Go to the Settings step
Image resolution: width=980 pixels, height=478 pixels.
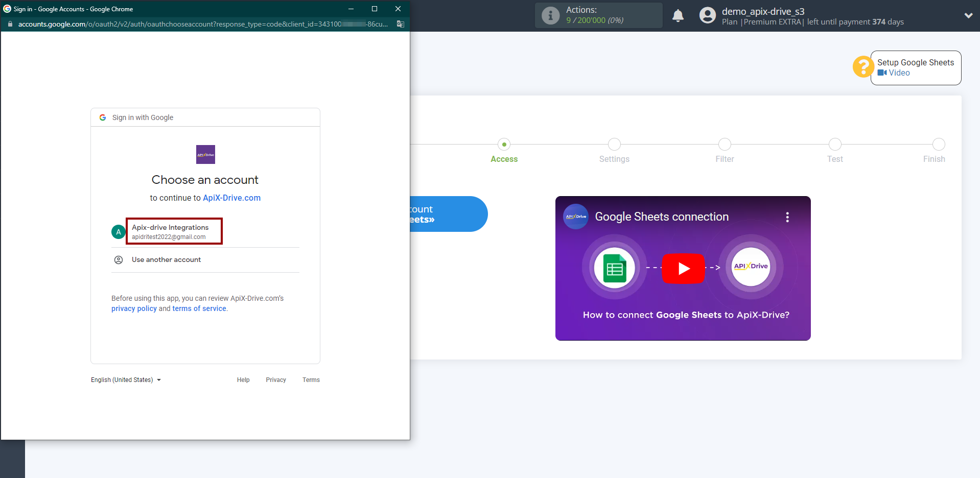(614, 159)
